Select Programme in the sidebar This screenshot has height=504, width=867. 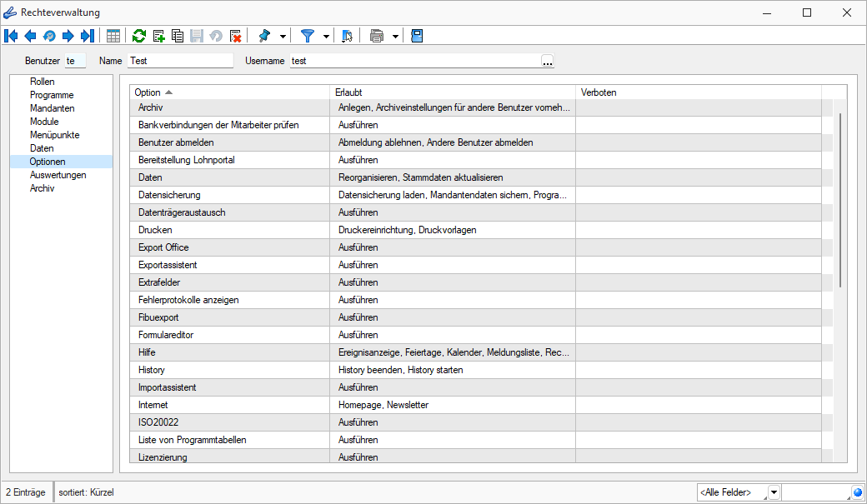click(52, 94)
